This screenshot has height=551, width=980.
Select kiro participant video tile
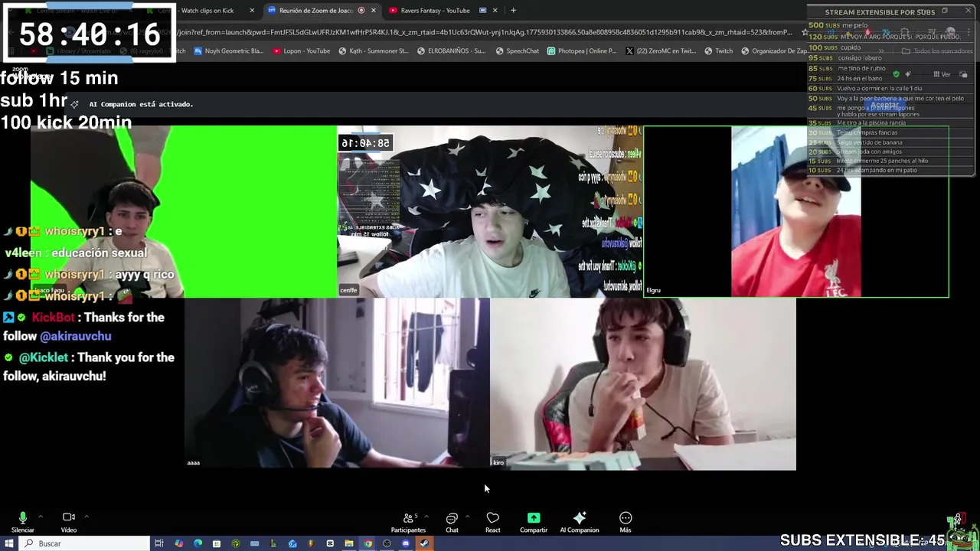coord(643,383)
